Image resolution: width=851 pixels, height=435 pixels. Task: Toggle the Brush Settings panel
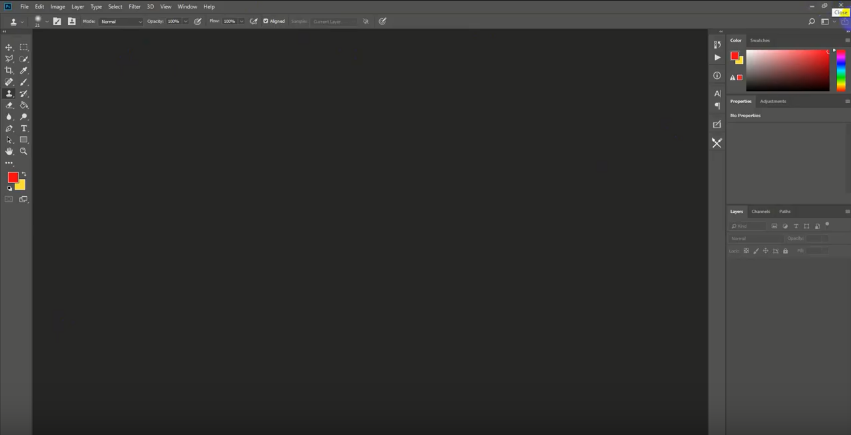57,21
